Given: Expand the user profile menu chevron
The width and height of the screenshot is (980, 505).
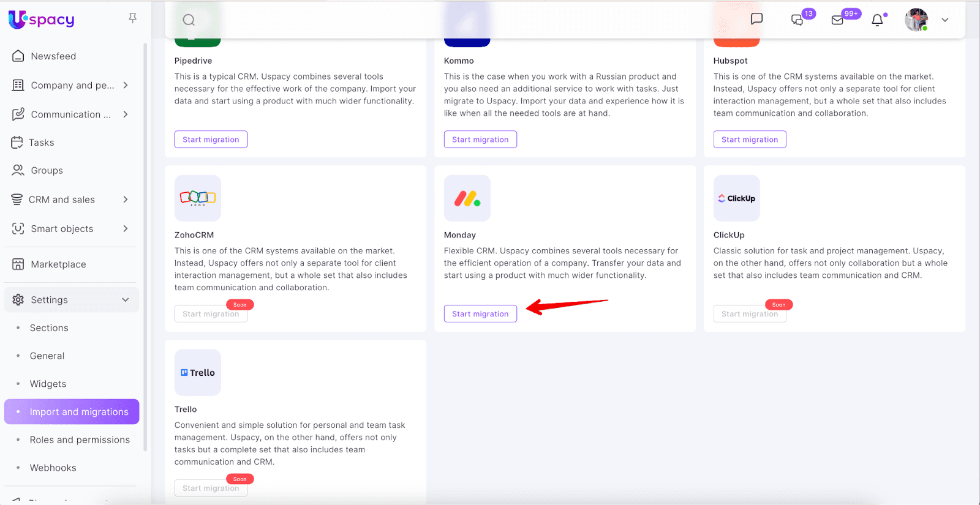Looking at the screenshot, I should tap(945, 20).
